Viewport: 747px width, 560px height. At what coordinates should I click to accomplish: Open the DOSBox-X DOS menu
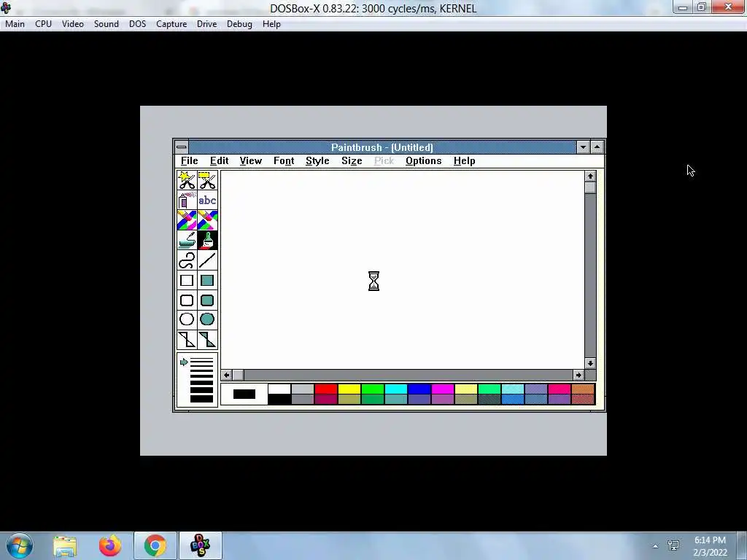[138, 24]
